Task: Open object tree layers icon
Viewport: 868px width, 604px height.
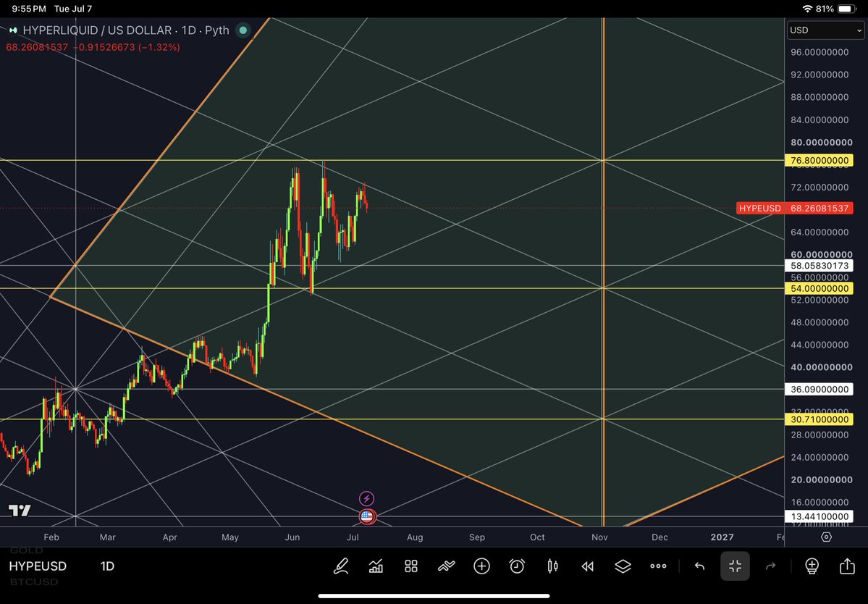Action: (623, 566)
